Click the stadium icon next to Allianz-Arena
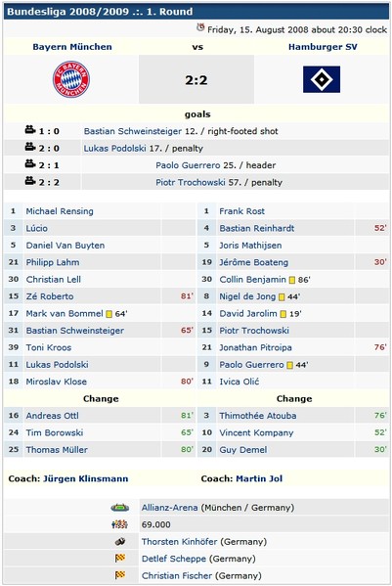This screenshot has width=392, height=586. point(120,508)
